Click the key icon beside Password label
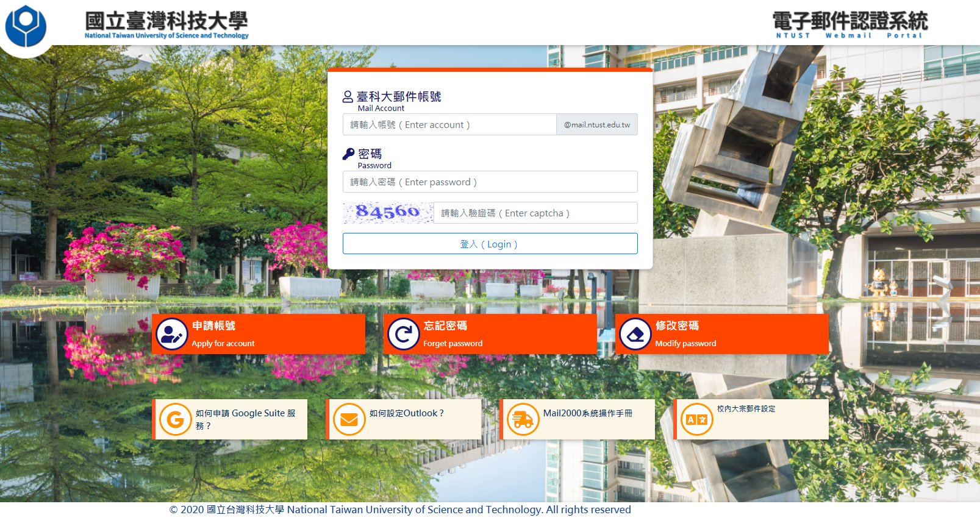Viewport: 980px width, 526px height. pyautogui.click(x=348, y=154)
